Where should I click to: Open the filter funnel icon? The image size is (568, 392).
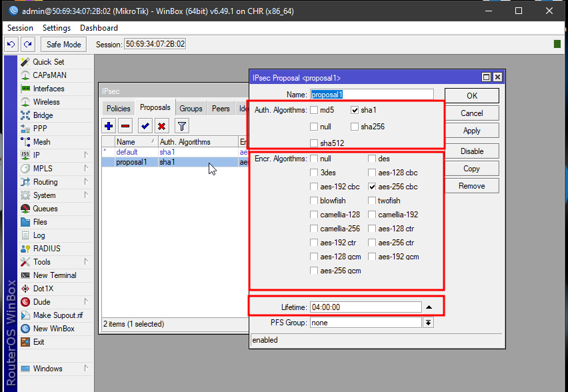(181, 126)
